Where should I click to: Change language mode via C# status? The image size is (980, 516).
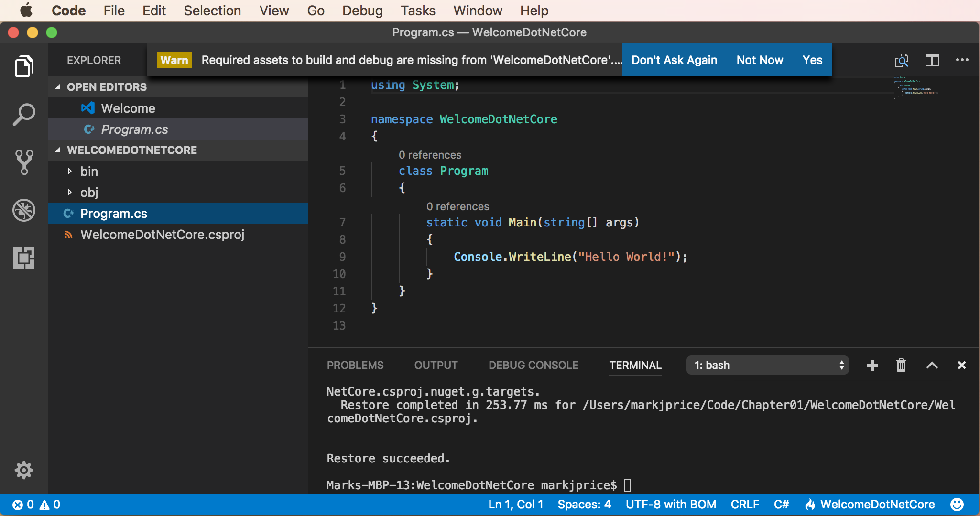tap(781, 505)
